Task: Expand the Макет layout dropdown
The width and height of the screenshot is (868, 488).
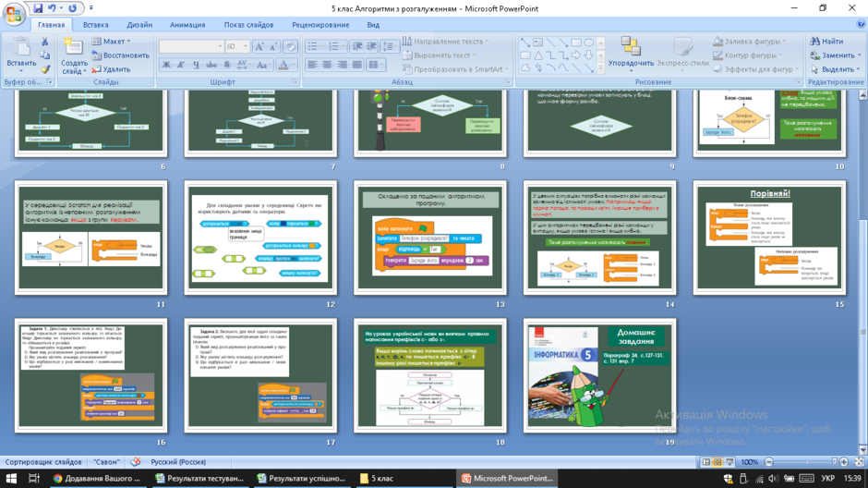Action: pos(111,41)
